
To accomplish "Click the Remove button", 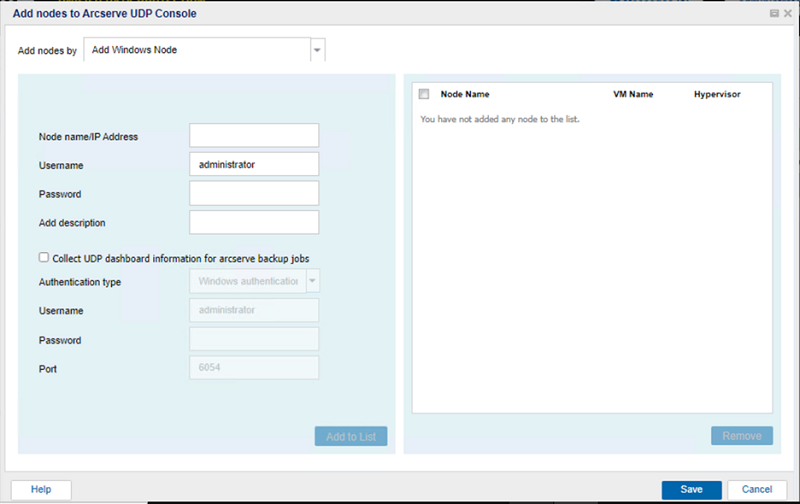I will 742,436.
